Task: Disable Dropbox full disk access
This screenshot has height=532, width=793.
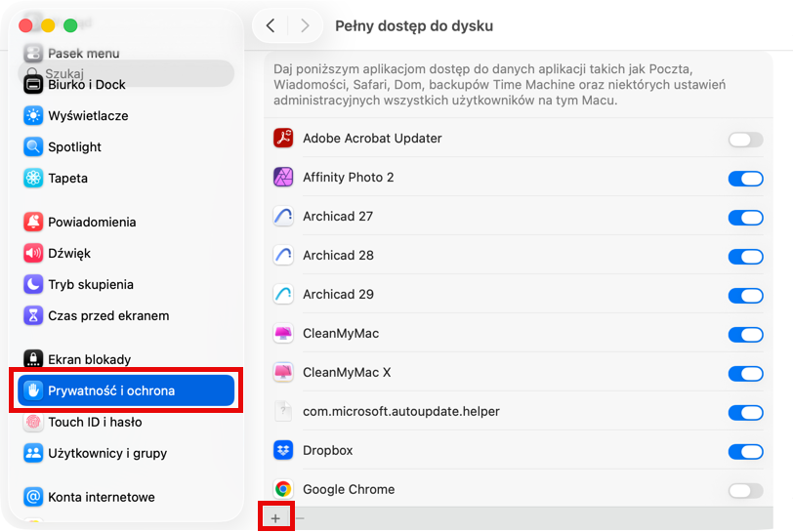Action: pyautogui.click(x=745, y=452)
